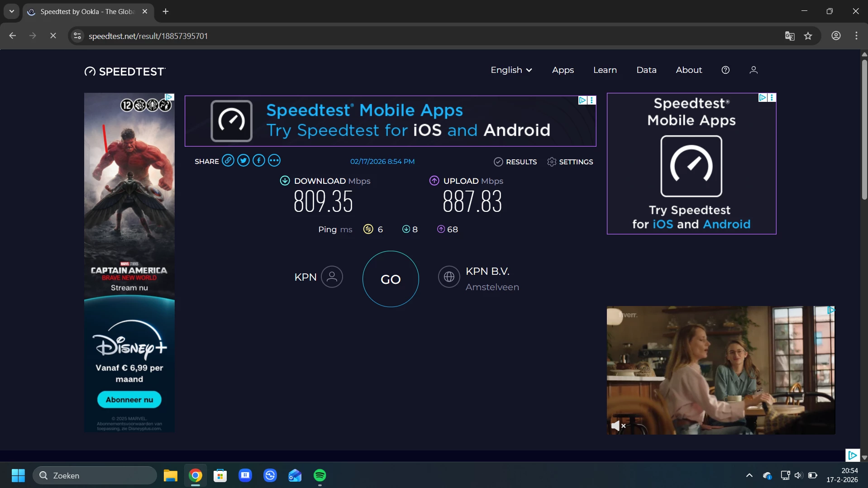Screen dimensions: 868x488
Task: Click the KPN B.V. server globe icon
Action: (449, 277)
